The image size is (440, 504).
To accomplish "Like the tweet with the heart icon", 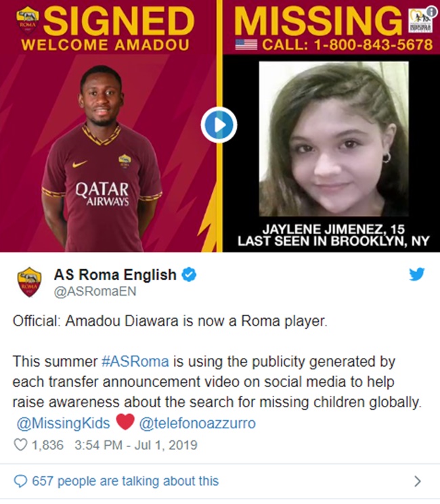I will tap(20, 445).
